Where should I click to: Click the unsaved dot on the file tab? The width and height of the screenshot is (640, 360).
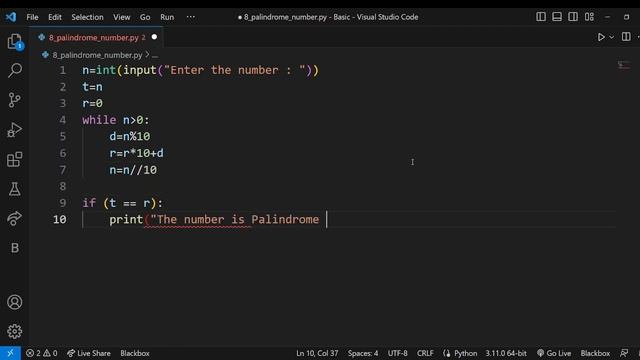pos(154,37)
